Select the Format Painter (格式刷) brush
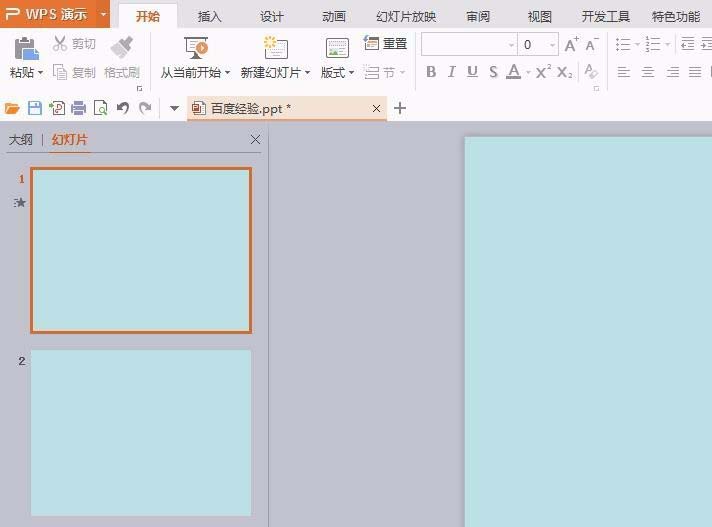The height and width of the screenshot is (527, 712). (122, 48)
